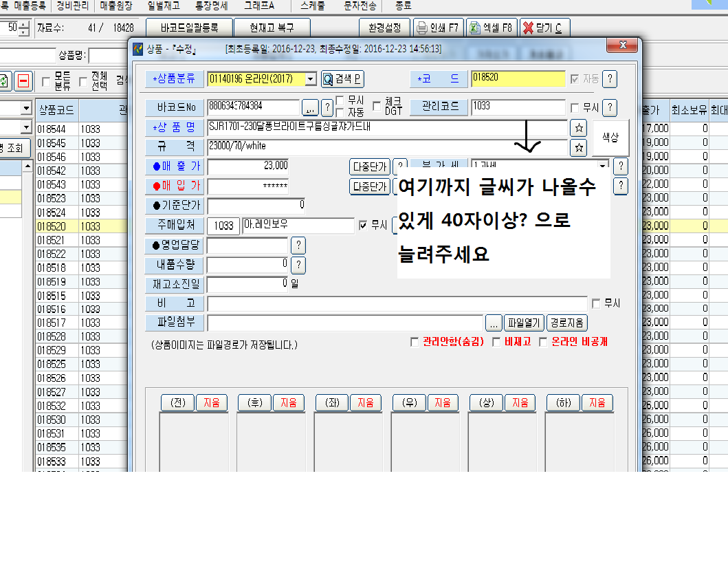Open help next to 바코드No browse button
728x564 pixels.
327,108
